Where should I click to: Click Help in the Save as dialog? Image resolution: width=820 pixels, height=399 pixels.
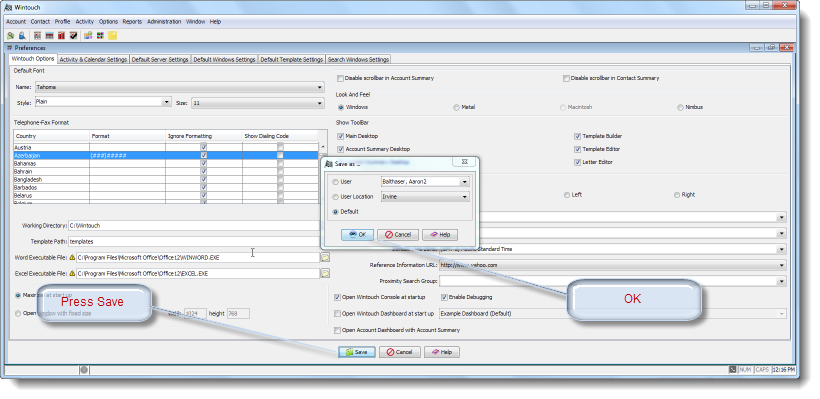pyautogui.click(x=440, y=235)
